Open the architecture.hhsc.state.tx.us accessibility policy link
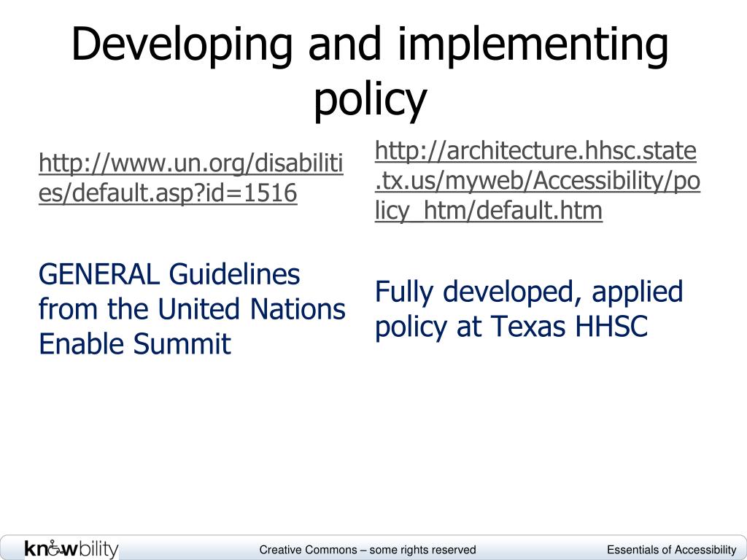This screenshot has width=747, height=560. pos(538,181)
